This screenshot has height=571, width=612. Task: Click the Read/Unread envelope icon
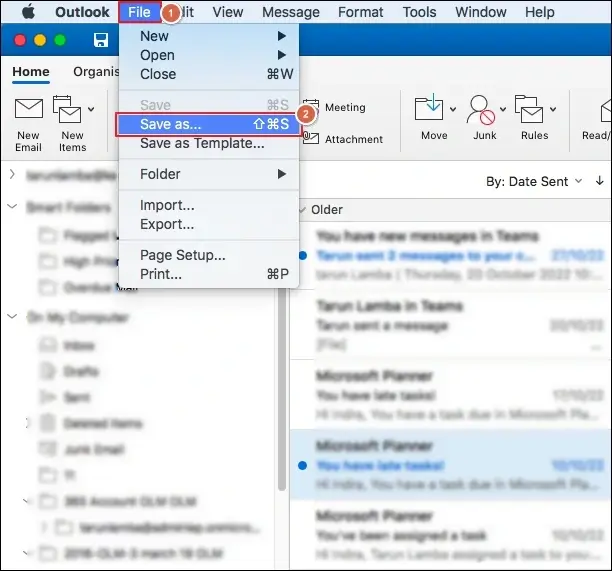[606, 111]
